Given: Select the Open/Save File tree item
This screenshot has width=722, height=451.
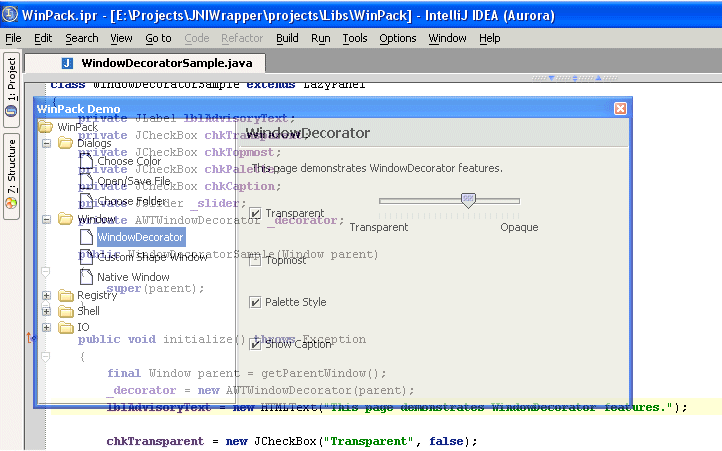Looking at the screenshot, I should (x=134, y=181).
